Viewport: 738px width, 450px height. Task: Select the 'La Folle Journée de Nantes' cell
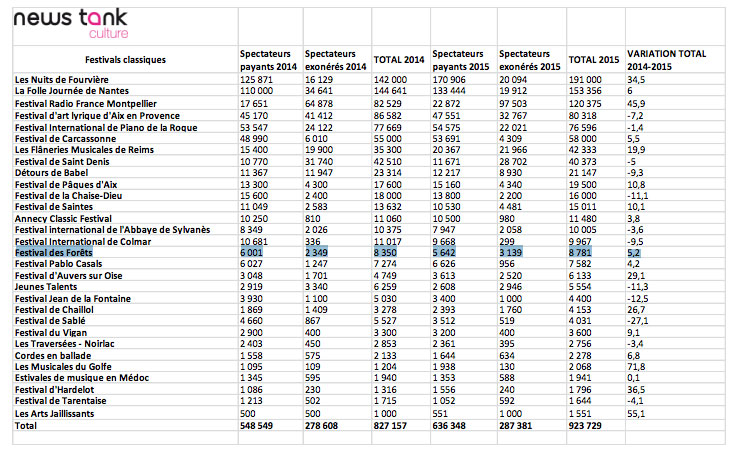click(70, 90)
